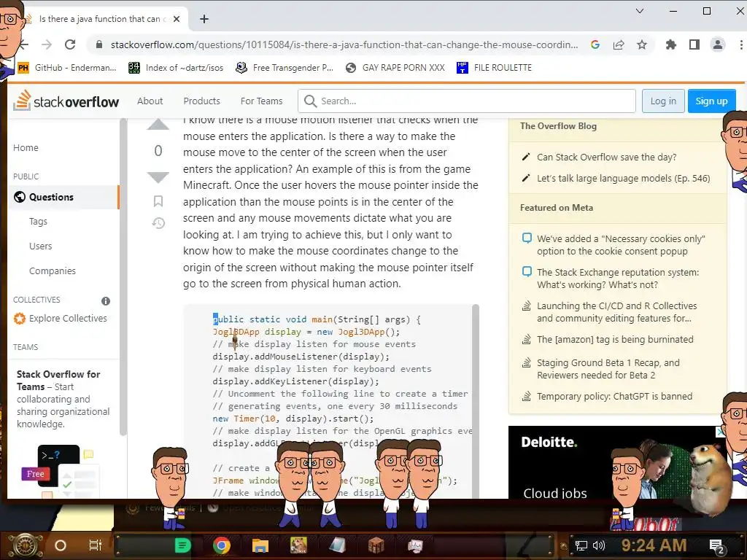Open the Windows Start button on taskbar
Screen dimensions: 747x560
(26, 545)
